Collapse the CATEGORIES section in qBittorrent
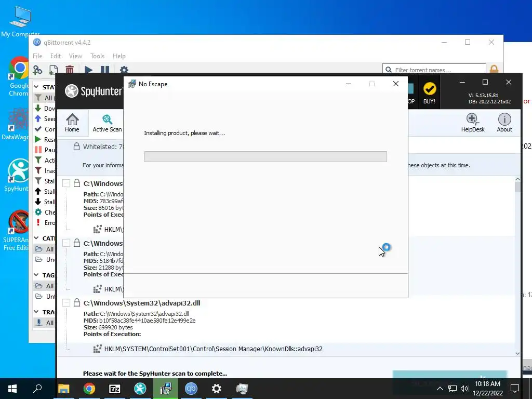This screenshot has height=399, width=532. click(x=36, y=238)
